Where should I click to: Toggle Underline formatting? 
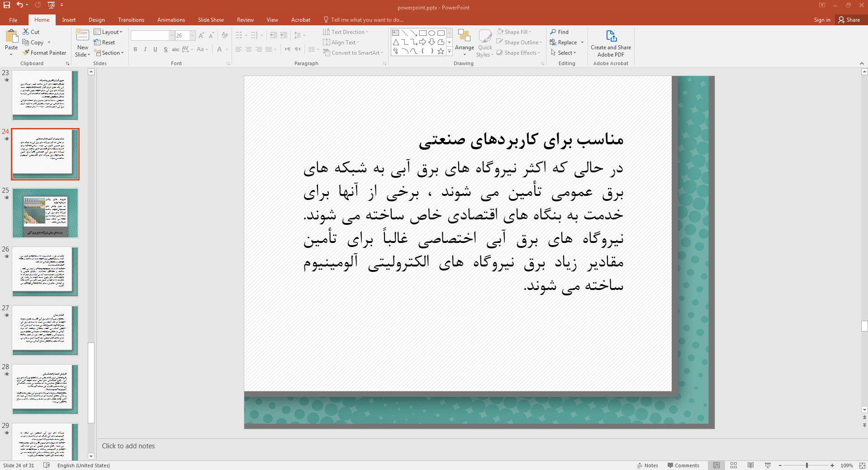[155, 49]
